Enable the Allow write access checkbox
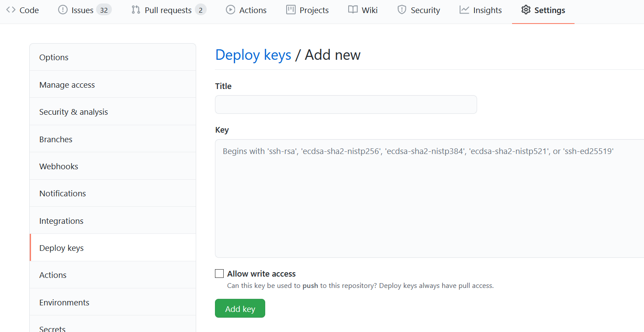 pyautogui.click(x=219, y=273)
